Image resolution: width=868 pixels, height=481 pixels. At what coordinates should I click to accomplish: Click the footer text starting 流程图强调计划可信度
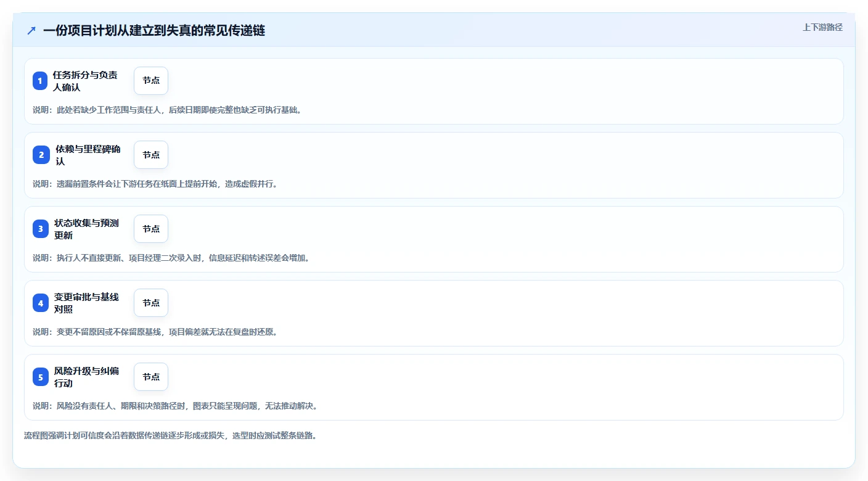click(x=170, y=435)
